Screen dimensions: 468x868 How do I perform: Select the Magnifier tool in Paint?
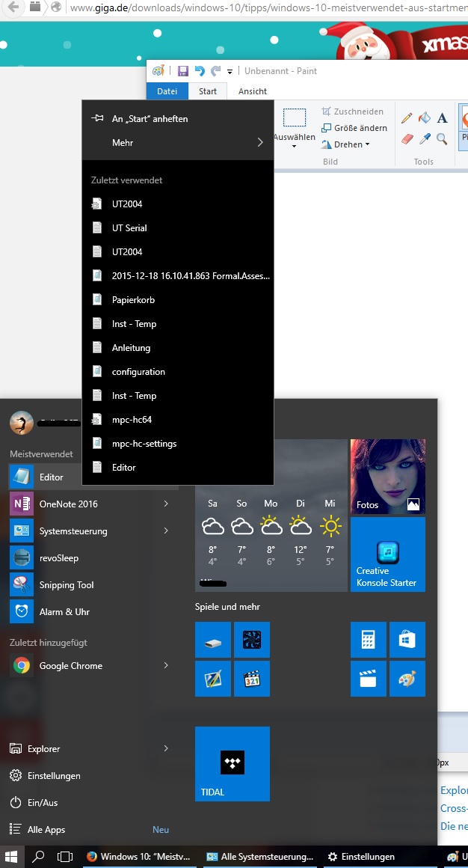[442, 138]
